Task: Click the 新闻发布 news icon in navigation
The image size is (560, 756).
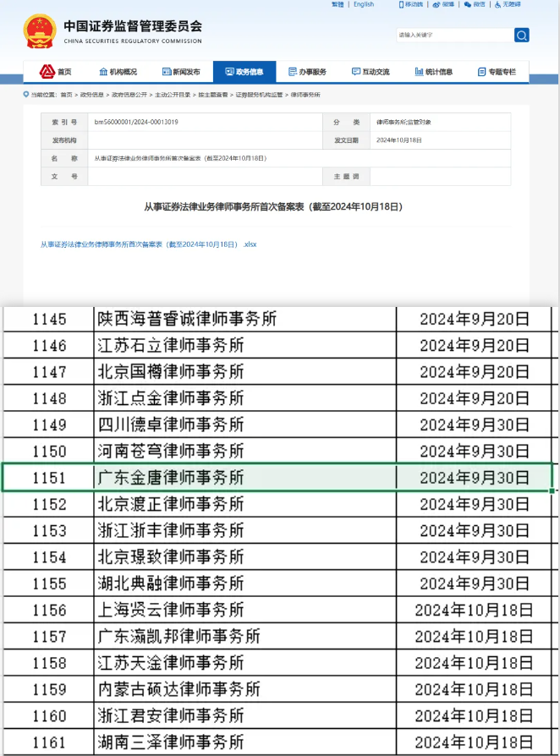Action: [x=167, y=72]
